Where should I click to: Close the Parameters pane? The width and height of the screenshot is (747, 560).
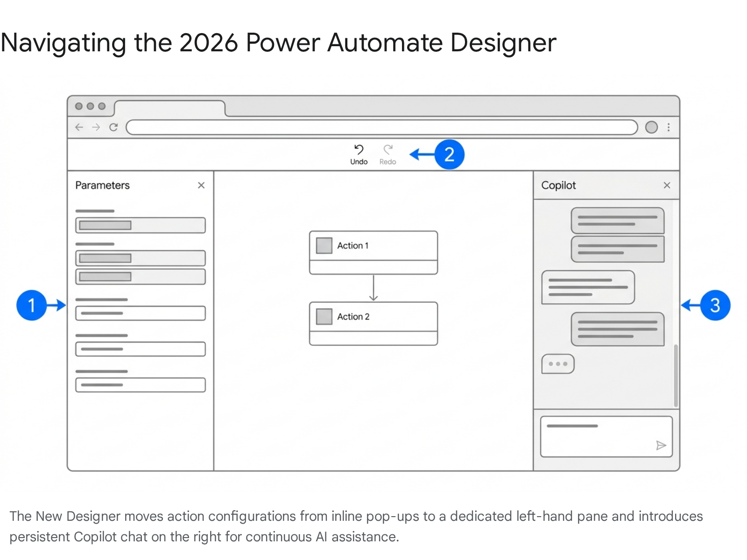[x=201, y=185]
